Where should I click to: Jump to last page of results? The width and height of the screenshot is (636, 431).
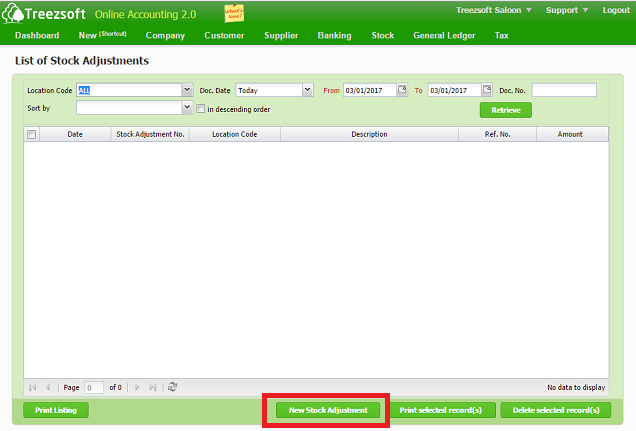152,387
